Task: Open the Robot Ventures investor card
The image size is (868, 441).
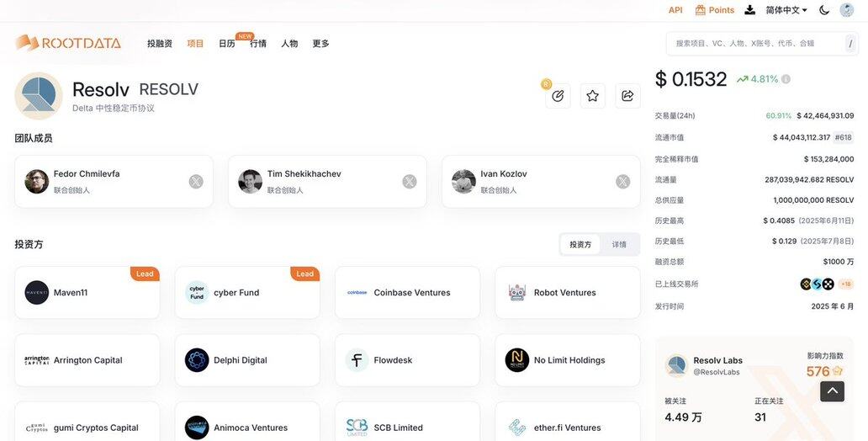Action: click(568, 293)
